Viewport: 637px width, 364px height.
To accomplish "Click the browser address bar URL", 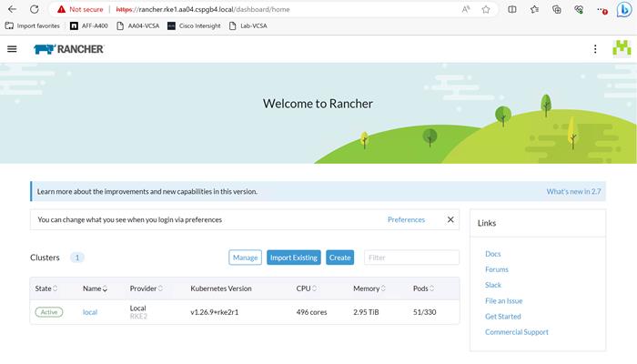I will click(x=203, y=9).
